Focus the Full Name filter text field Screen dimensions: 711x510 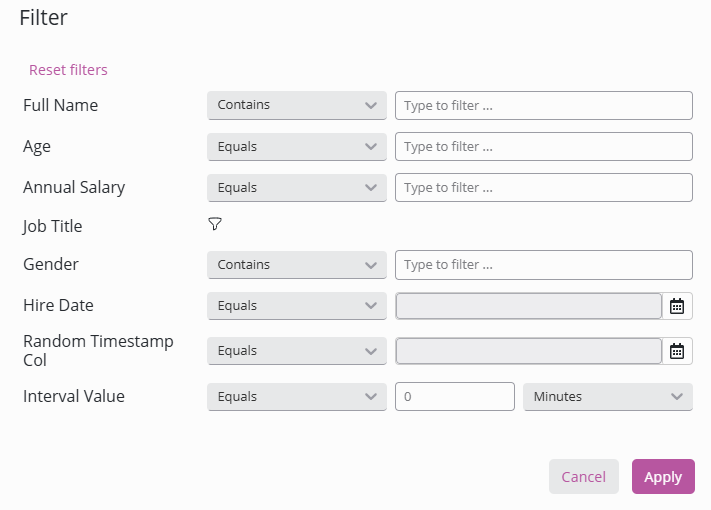(543, 105)
